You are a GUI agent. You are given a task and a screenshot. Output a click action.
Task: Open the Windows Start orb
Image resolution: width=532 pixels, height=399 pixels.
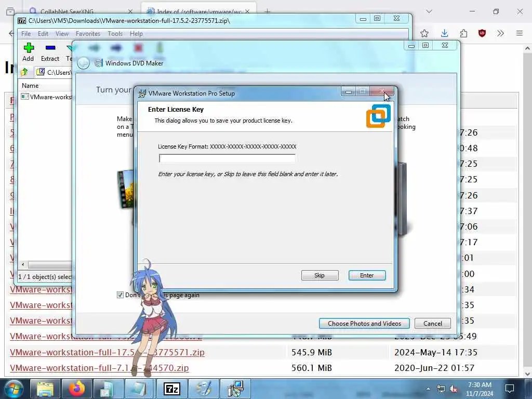point(14,389)
